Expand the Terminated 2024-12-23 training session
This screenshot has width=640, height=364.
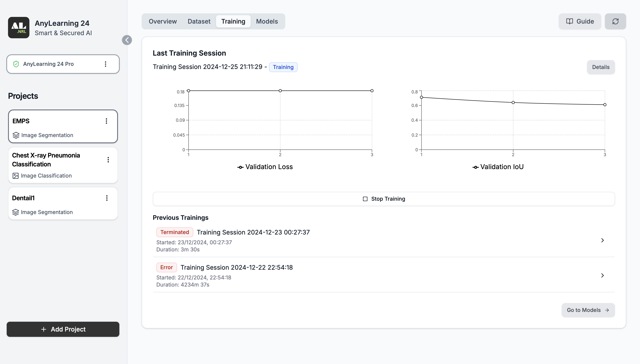602,240
